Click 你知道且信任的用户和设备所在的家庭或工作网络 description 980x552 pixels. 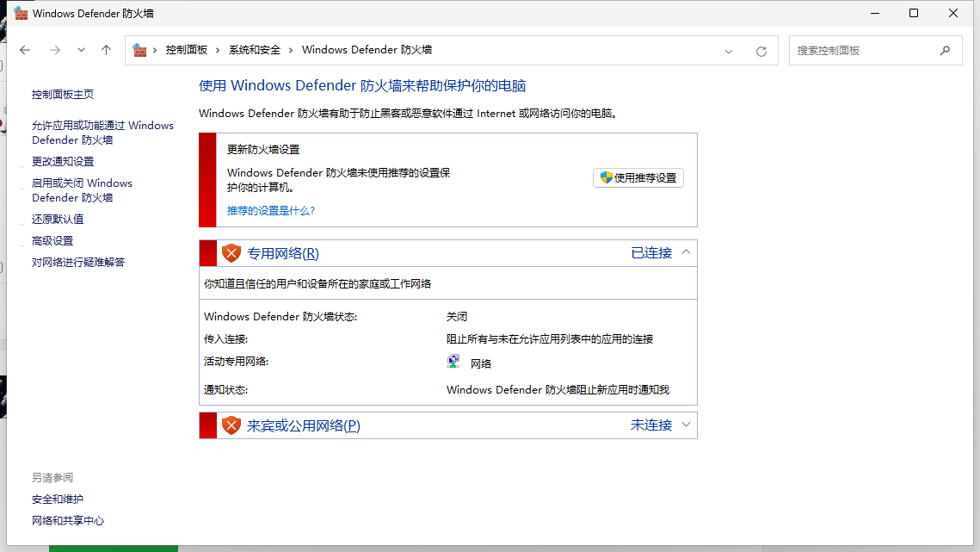click(x=317, y=284)
